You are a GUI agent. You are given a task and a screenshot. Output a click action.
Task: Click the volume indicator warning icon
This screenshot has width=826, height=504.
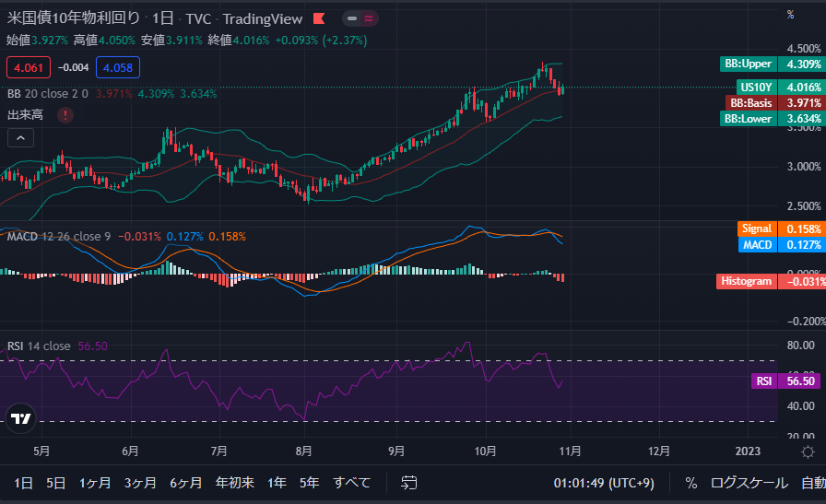(x=66, y=115)
